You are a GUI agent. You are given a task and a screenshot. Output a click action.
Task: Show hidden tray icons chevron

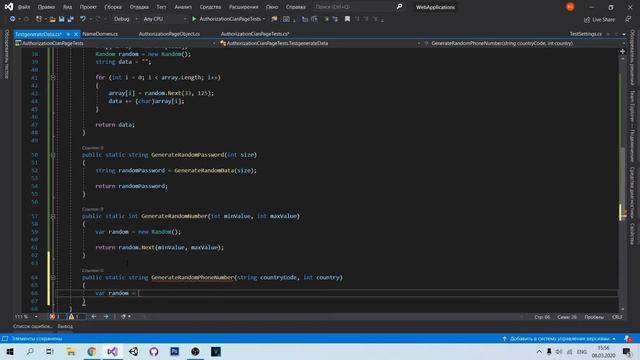point(539,352)
